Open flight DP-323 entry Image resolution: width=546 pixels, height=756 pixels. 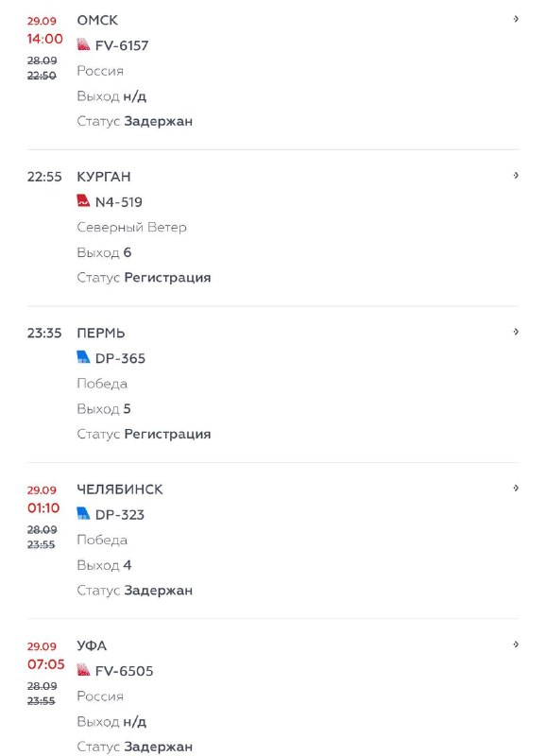tap(120, 514)
